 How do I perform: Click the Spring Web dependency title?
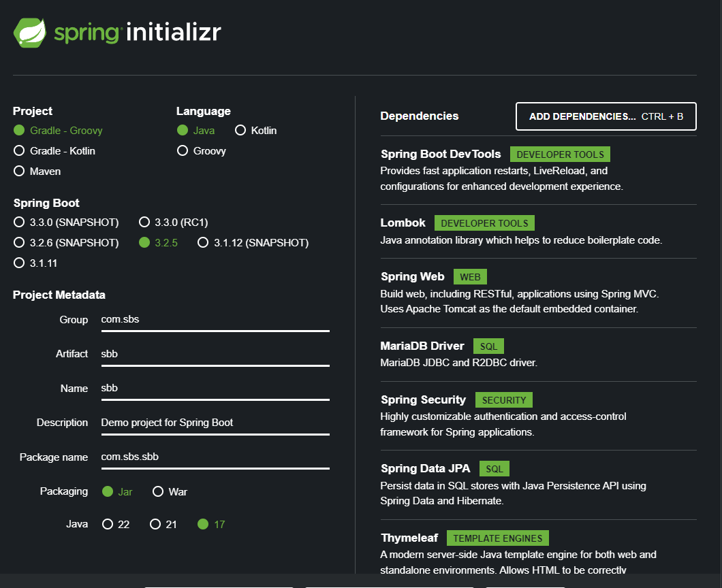[x=413, y=276]
